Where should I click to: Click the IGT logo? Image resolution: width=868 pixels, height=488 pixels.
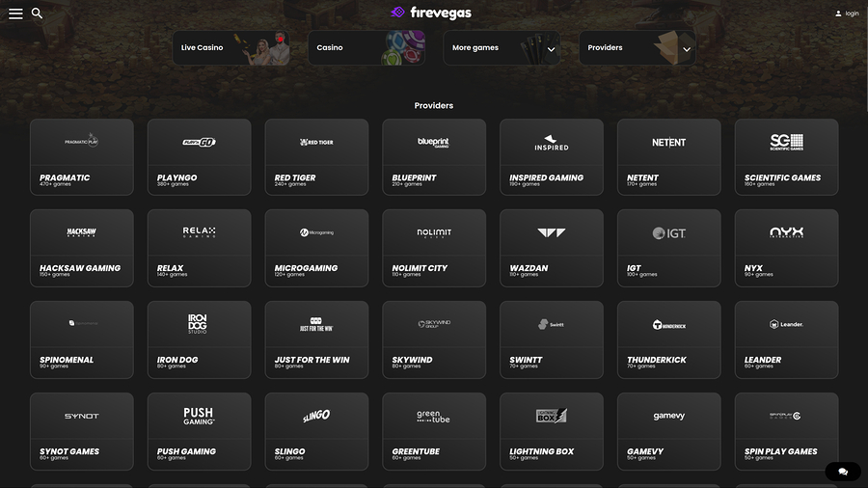coord(668,233)
